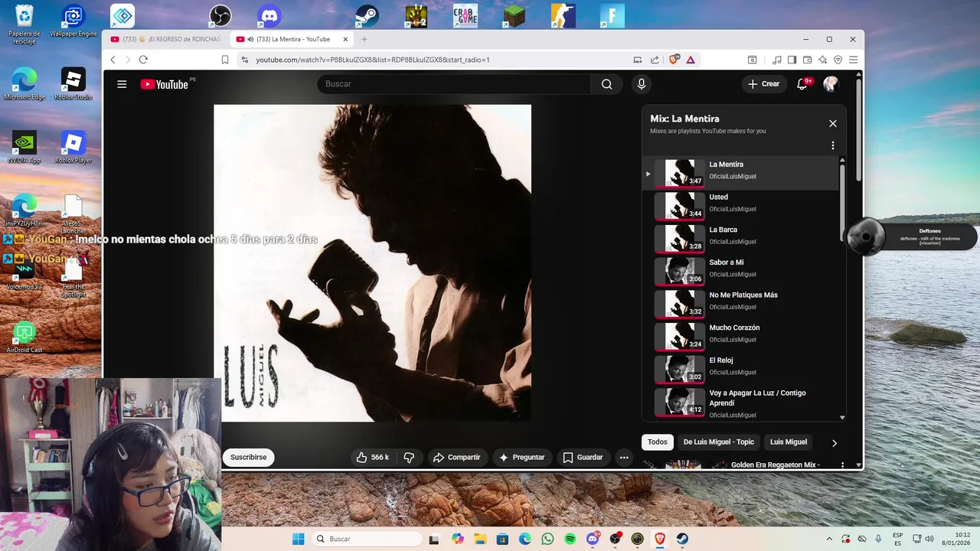Screen dimensions: 980x551
Task: Open WhatsApp from the taskbar
Action: 547,539
